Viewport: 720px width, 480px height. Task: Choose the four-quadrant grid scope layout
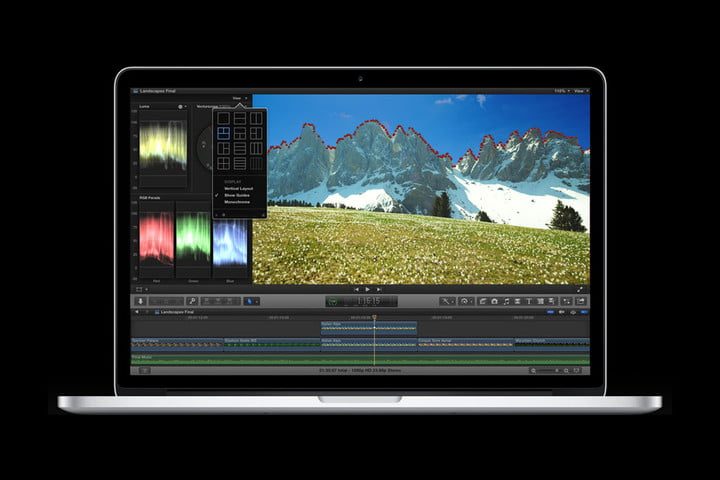pos(223,164)
